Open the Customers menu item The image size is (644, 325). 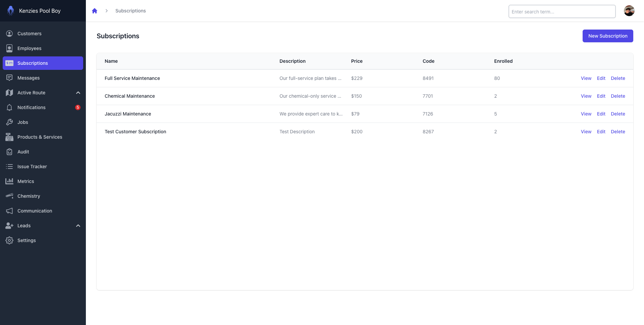[30, 34]
